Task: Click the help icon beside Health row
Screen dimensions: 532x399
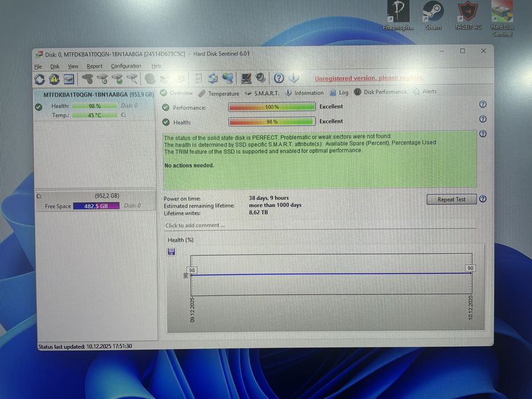Action: 483,119
